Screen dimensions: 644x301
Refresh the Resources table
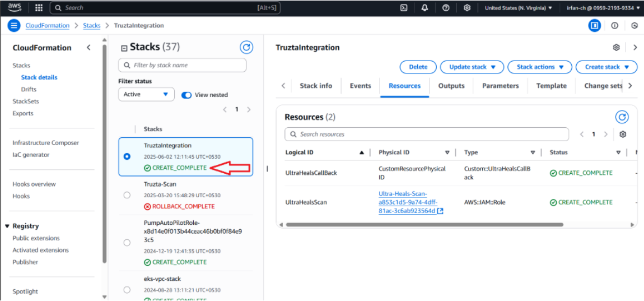click(622, 117)
